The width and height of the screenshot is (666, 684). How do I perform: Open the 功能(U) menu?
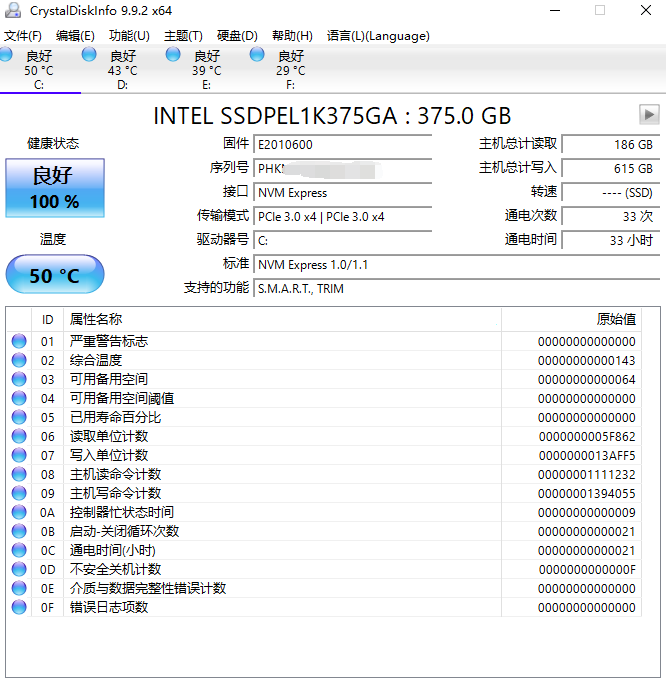(129, 36)
